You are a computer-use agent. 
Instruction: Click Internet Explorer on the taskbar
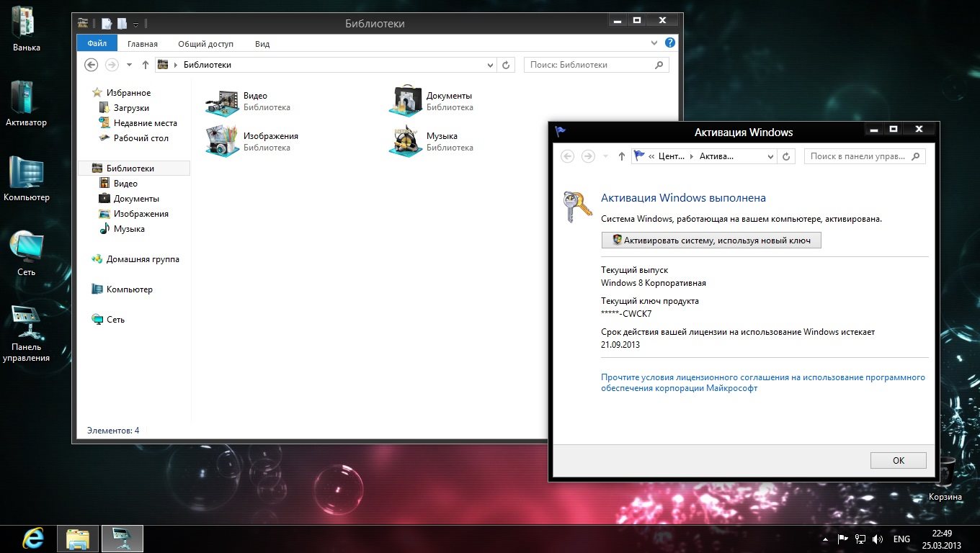coord(32,539)
